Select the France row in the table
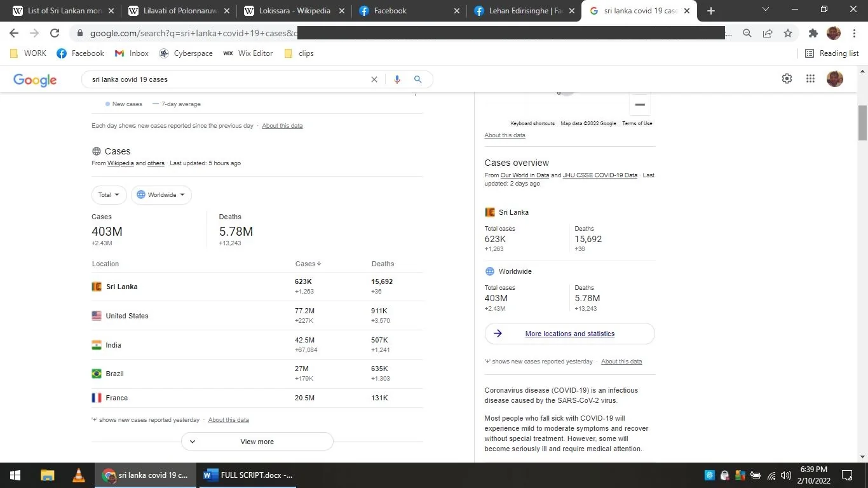868x488 pixels. pyautogui.click(x=257, y=398)
